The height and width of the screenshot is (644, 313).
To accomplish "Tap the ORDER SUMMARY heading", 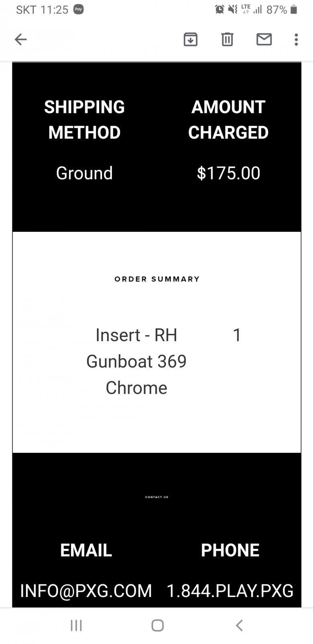I will (x=157, y=279).
